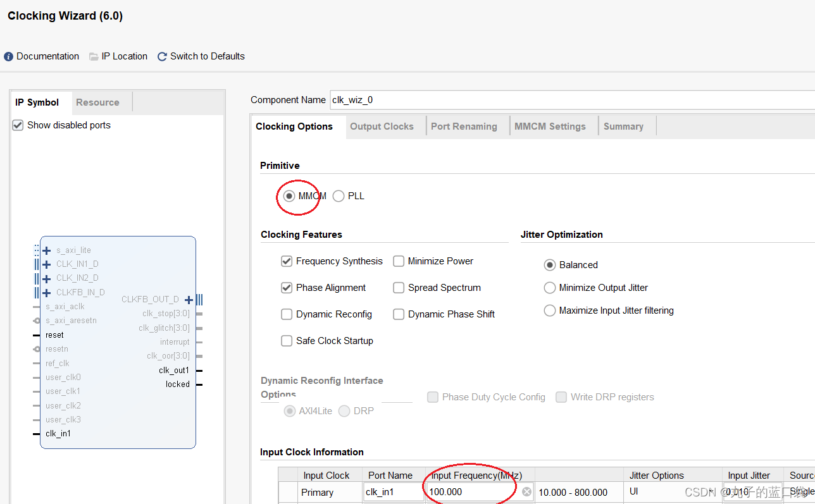The width and height of the screenshot is (815, 504).
Task: Toggle Phase Duty Cycle Config checkbox
Action: pyautogui.click(x=433, y=397)
